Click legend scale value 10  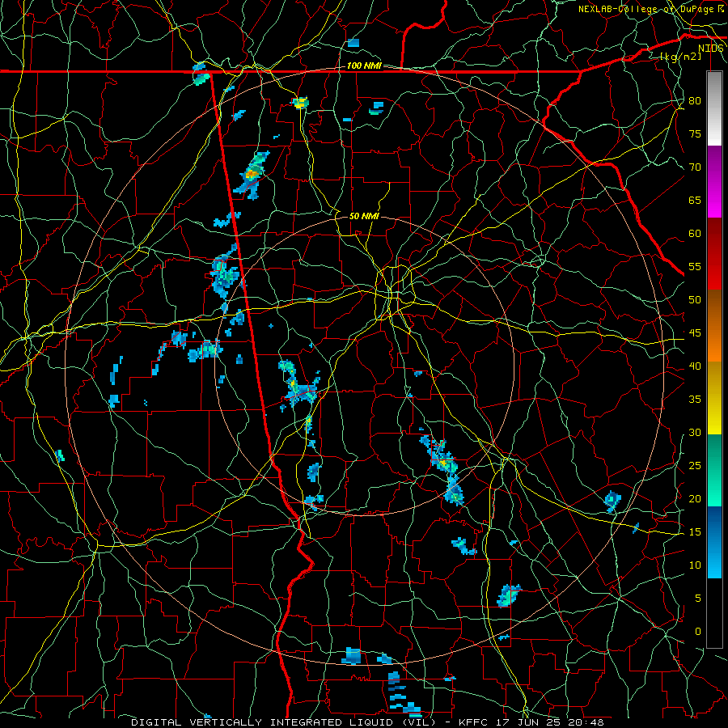point(695,565)
